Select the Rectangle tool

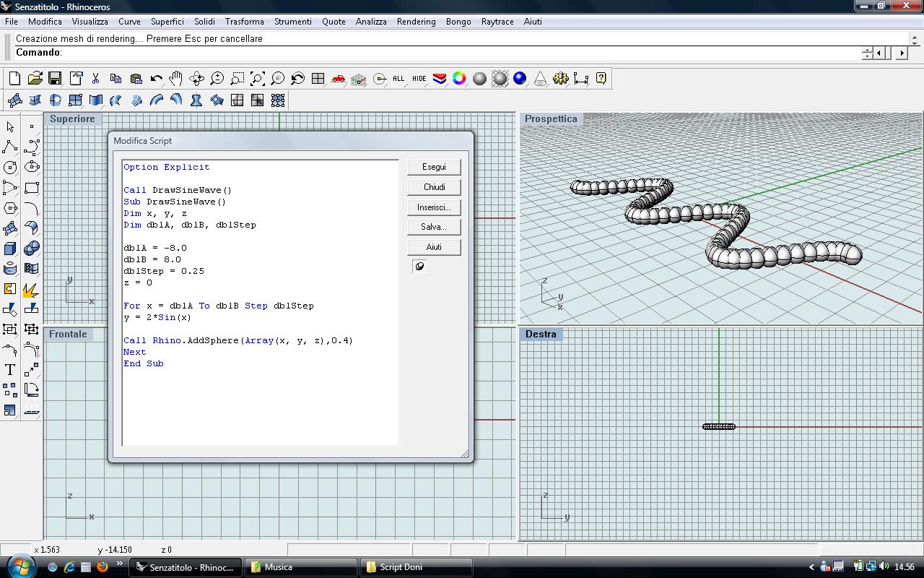pyautogui.click(x=30, y=187)
